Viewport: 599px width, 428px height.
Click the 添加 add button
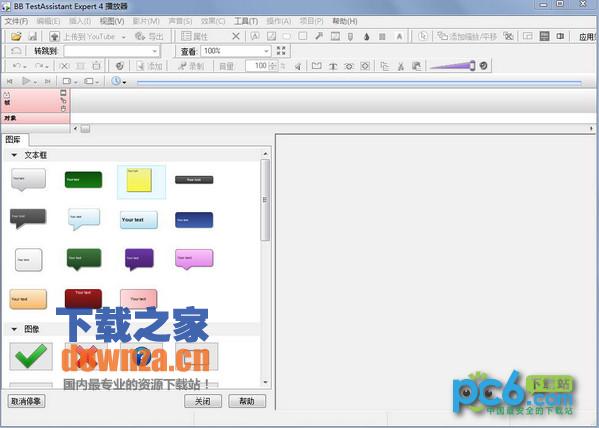pyautogui.click(x=150, y=66)
